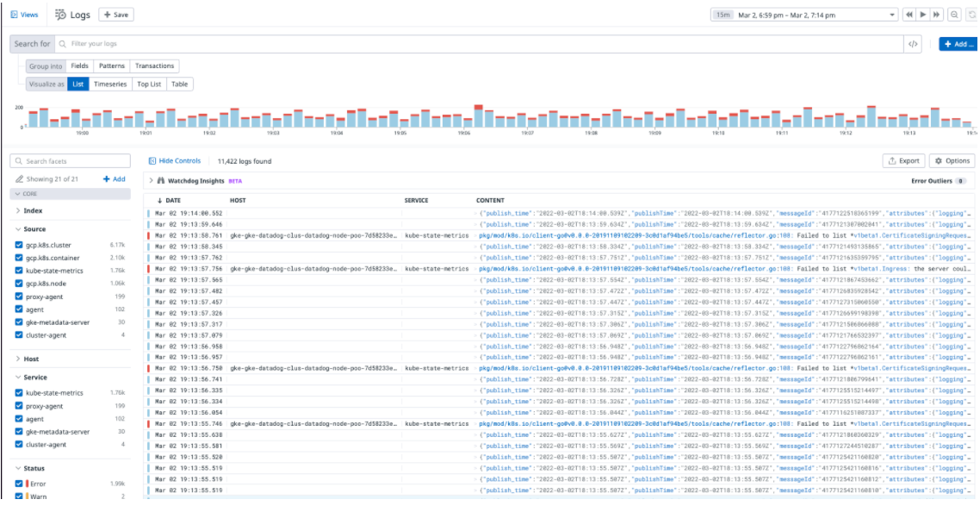The width and height of the screenshot is (980, 512).
Task: Toggle cluster-agent service checkbox
Action: coord(19,445)
